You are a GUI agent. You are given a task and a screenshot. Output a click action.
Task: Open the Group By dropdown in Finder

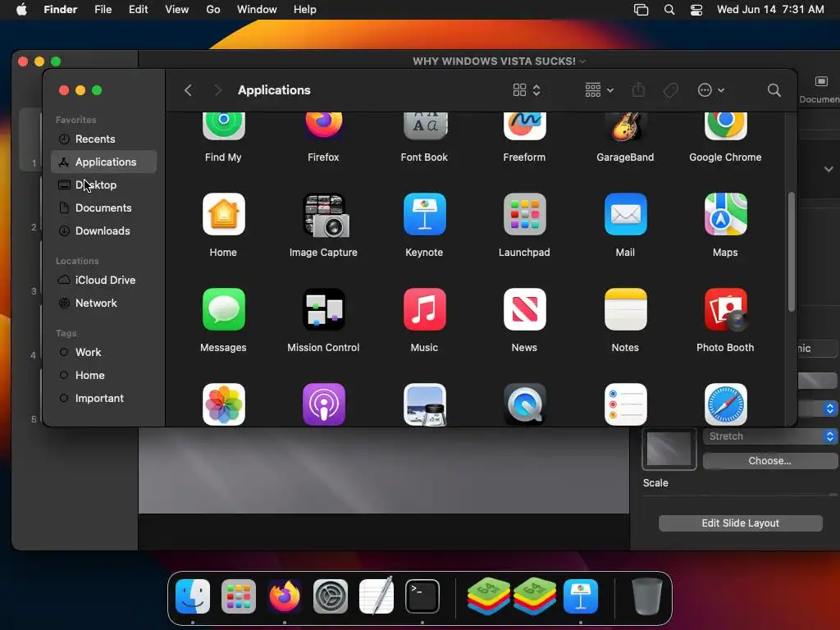tap(599, 90)
